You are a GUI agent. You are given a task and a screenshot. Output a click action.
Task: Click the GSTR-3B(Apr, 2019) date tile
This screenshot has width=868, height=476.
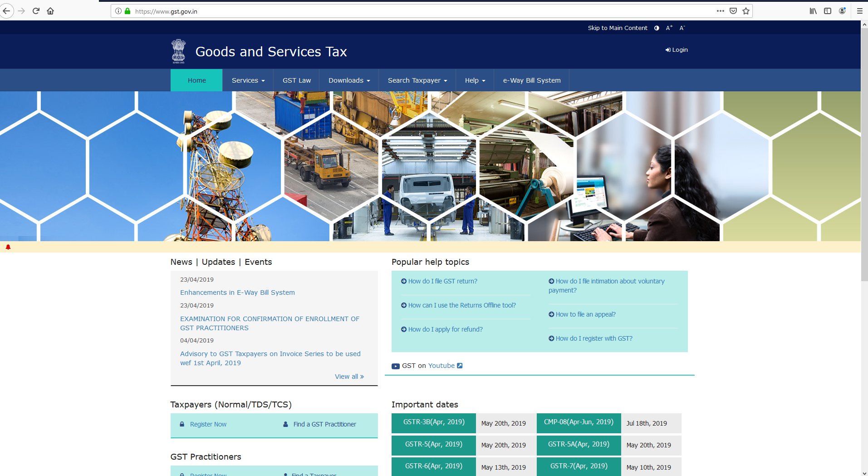tap(434, 422)
